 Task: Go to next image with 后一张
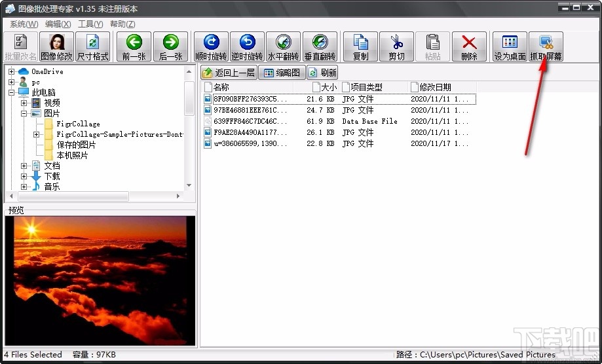click(170, 46)
